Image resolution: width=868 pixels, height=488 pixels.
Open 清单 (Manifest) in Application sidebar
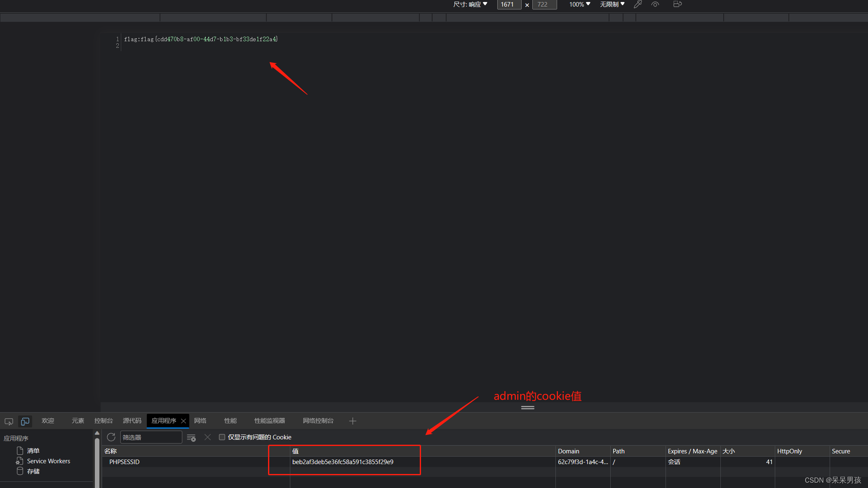(33, 450)
